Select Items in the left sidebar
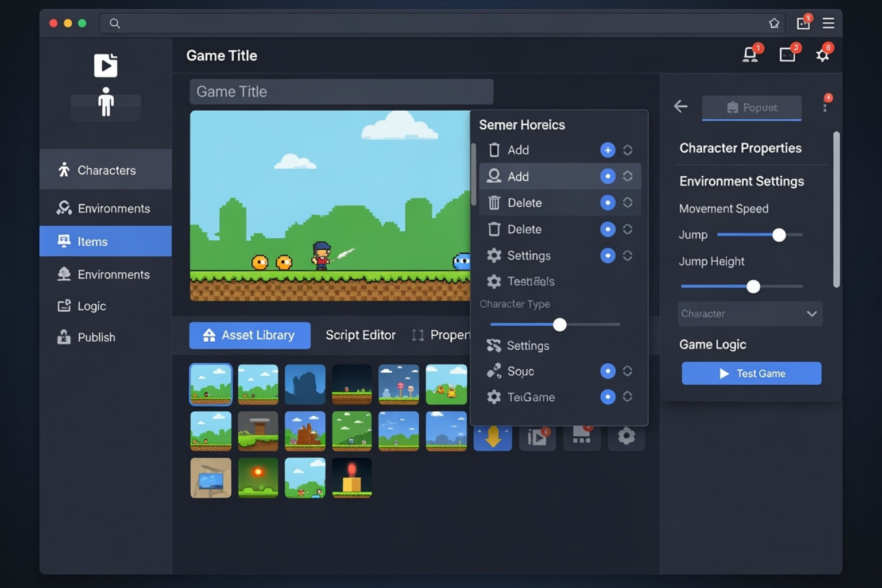882x588 pixels. (106, 242)
